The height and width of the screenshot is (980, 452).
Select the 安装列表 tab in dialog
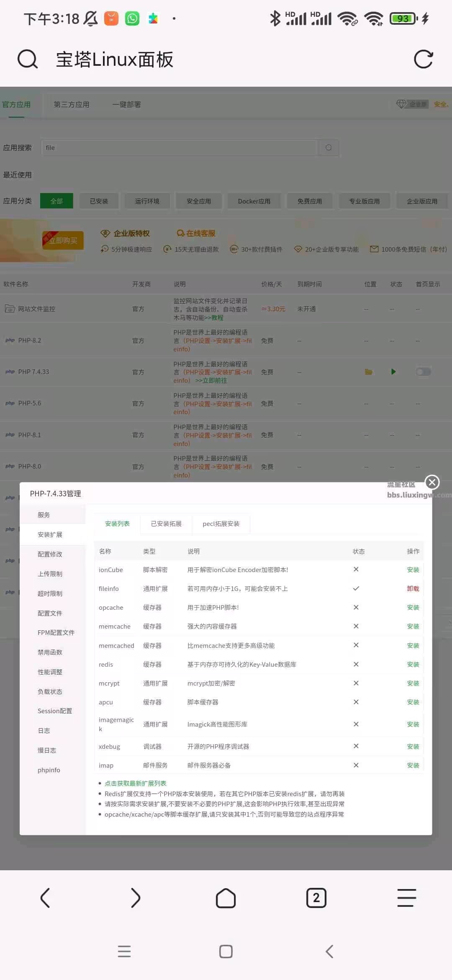click(x=117, y=524)
